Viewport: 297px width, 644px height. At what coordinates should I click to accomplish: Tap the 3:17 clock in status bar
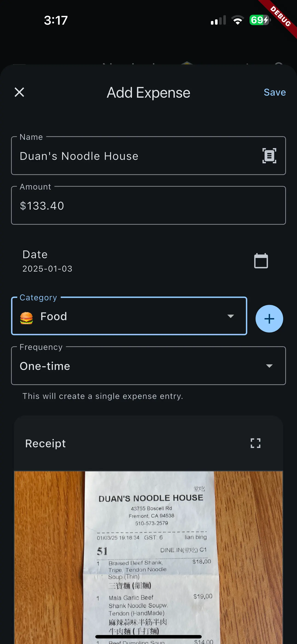click(x=56, y=20)
